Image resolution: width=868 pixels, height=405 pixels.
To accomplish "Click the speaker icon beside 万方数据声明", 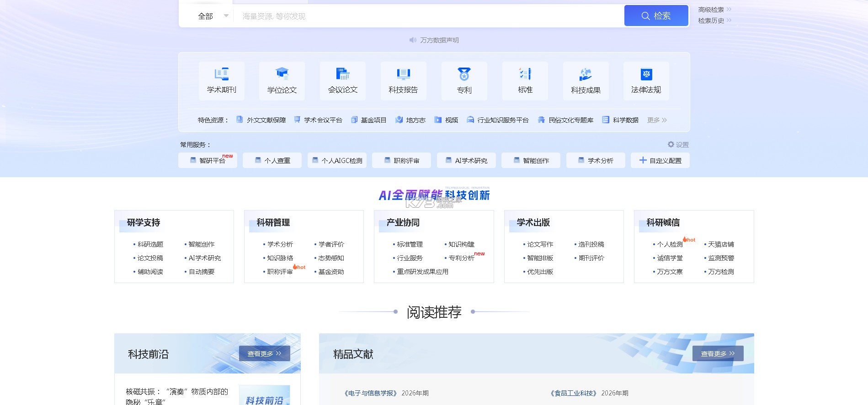I will click(x=413, y=40).
